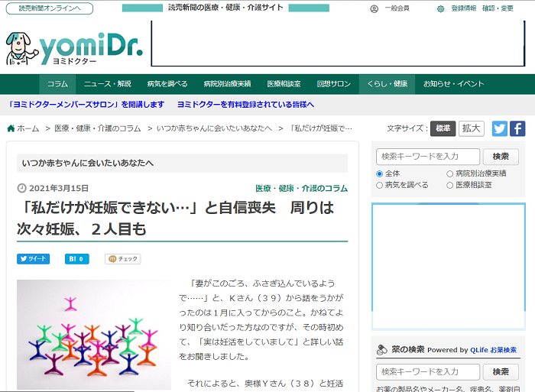Open Twitter share icon in header
The image size is (535, 392).
pyautogui.click(x=500, y=128)
